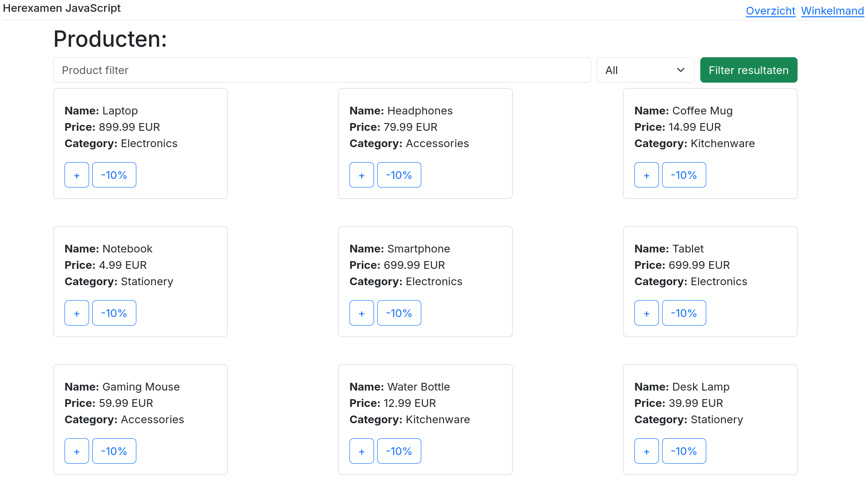This screenshot has height=480, width=868.
Task: Open the All category dropdown
Action: click(645, 70)
